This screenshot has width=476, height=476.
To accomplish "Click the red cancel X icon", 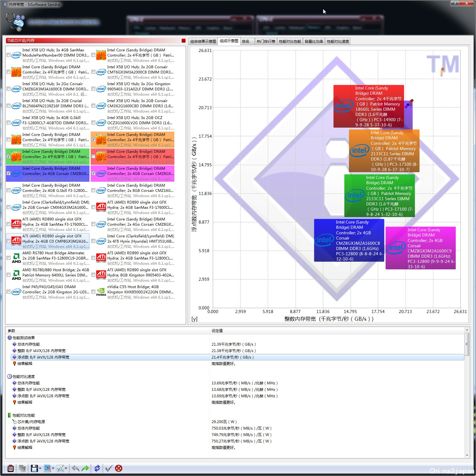I will (x=119, y=468).
